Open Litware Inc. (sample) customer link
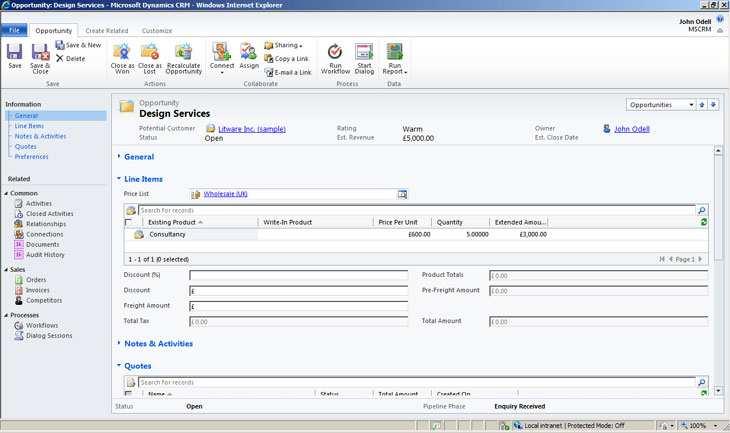 [252, 129]
